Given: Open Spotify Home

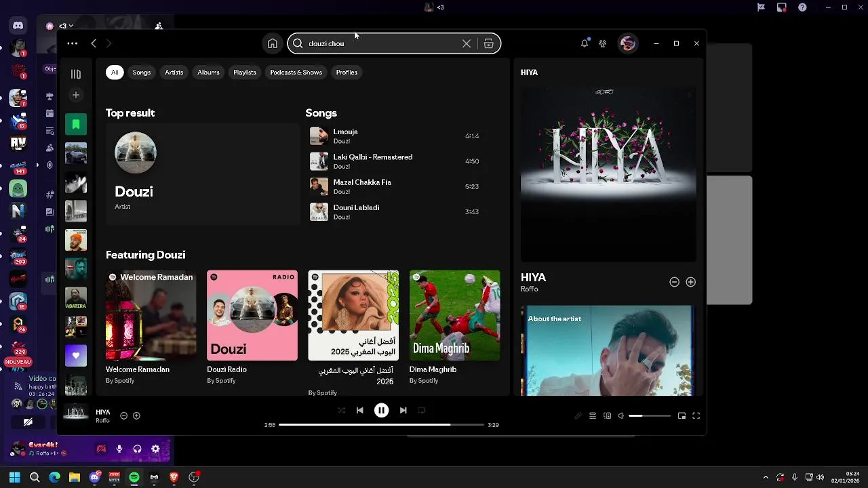Looking at the screenshot, I should (273, 43).
